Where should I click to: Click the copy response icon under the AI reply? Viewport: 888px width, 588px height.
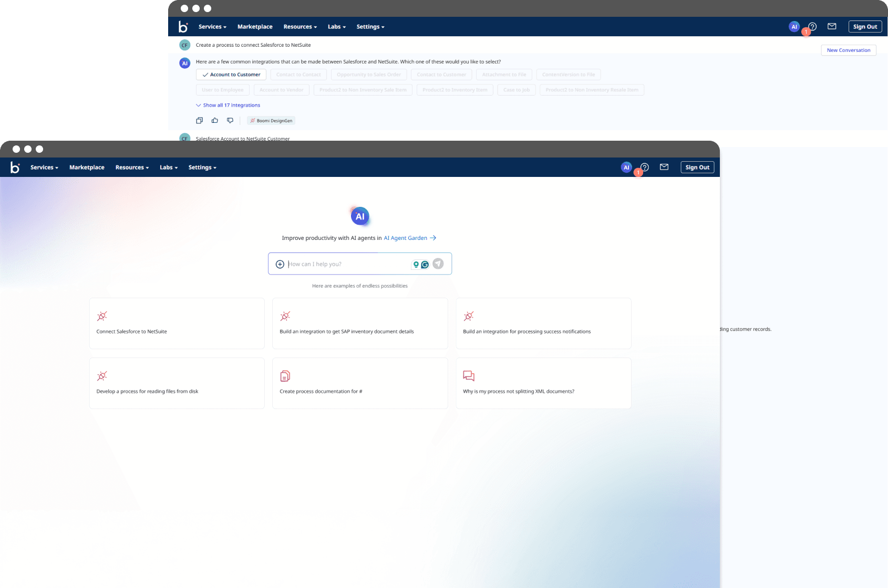[199, 121]
